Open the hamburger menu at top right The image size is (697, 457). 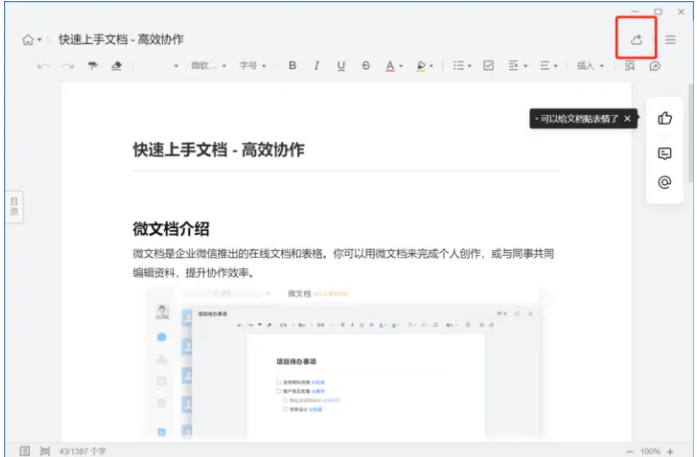[670, 40]
